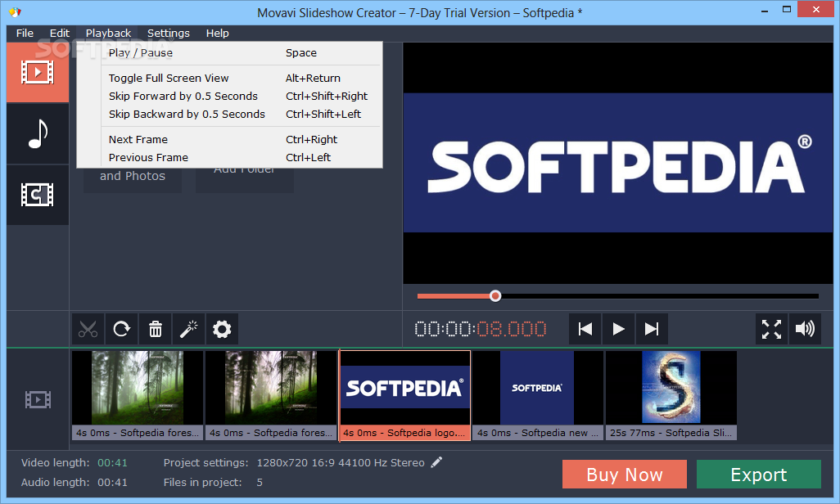Open the Edit menu
Viewport: 840px width, 504px height.
pos(60,34)
